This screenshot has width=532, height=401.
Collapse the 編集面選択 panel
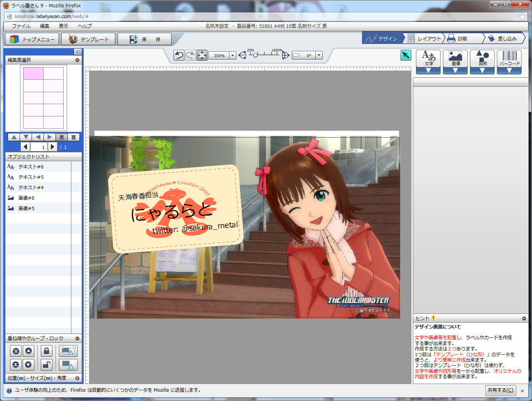[x=77, y=60]
